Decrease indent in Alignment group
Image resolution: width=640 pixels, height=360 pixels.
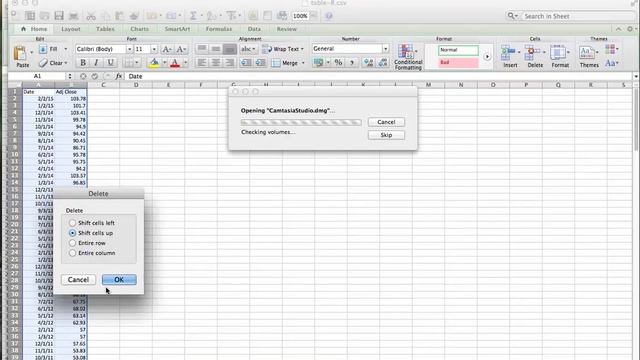pos(246,63)
